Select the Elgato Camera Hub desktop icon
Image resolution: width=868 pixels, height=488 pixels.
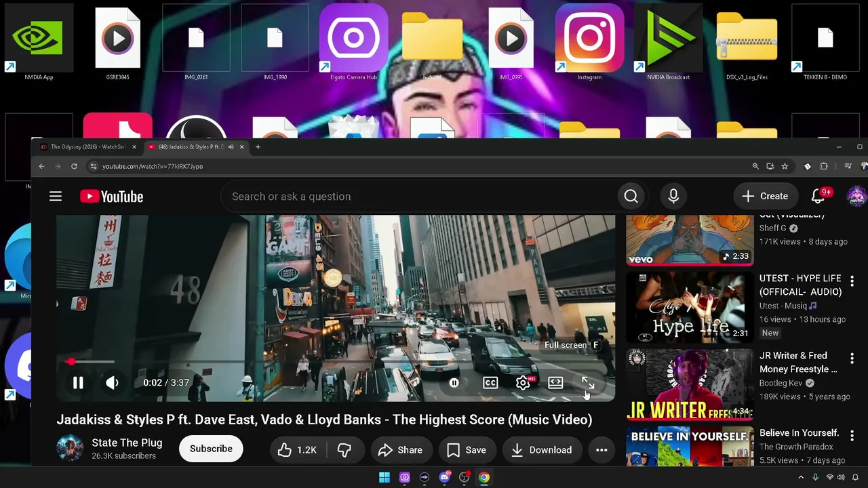(353, 42)
